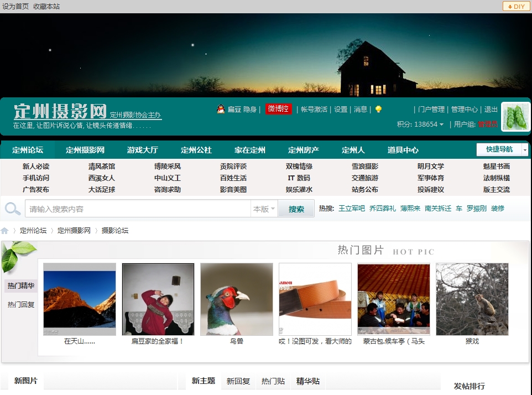Image resolution: width=532 pixels, height=395 pixels.
Task: Open 消息 link in header
Action: (x=361, y=110)
